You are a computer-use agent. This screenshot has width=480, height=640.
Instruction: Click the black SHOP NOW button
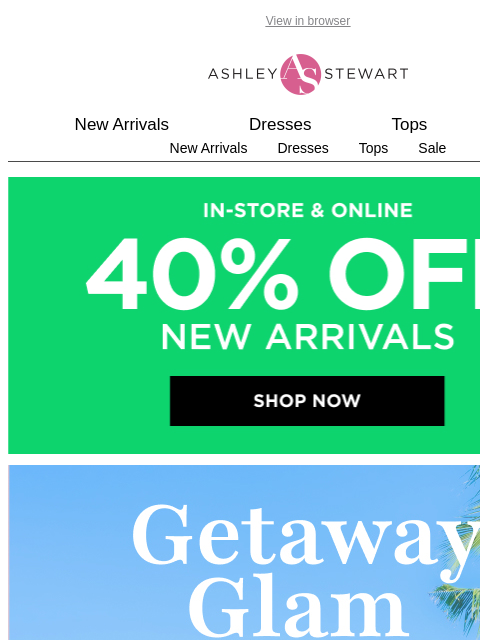[x=307, y=401]
